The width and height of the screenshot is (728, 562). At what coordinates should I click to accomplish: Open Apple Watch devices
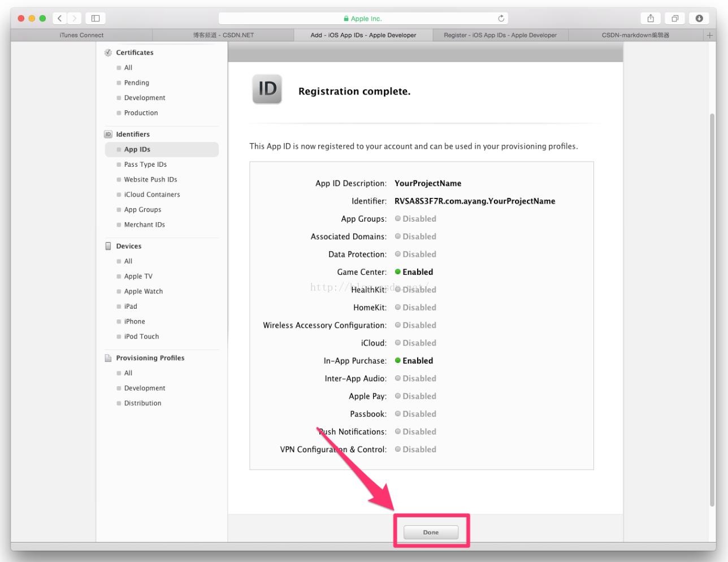144,292
